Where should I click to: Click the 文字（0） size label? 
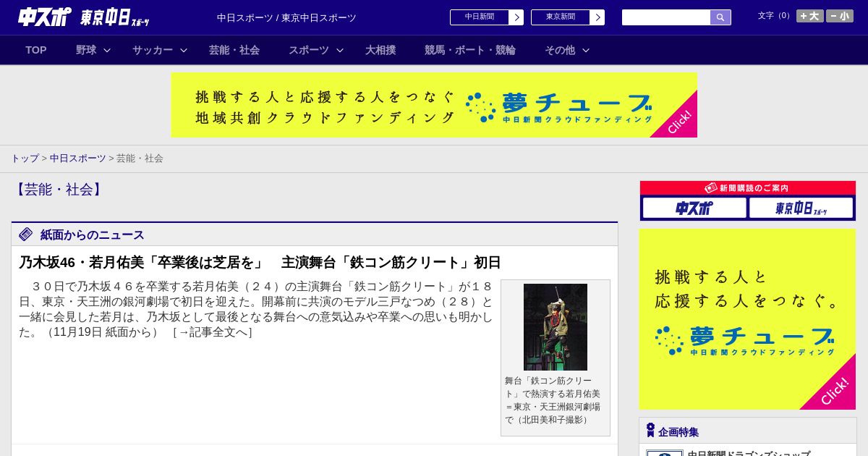[775, 16]
